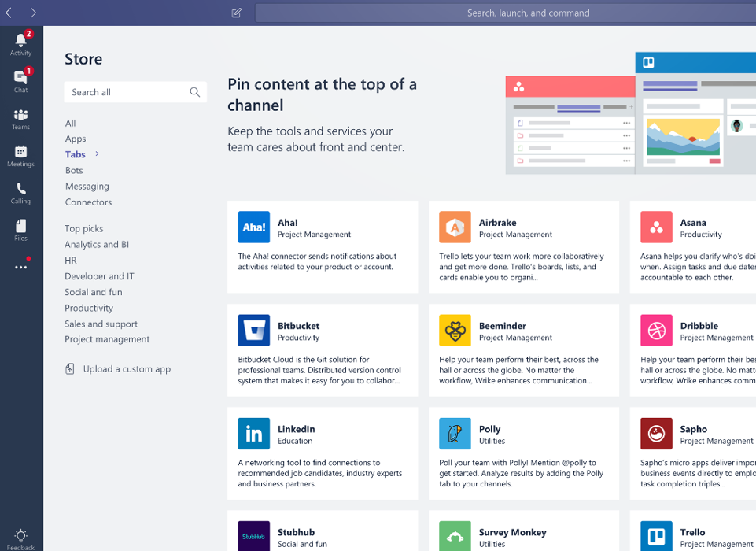Click the Aha! app icon

tap(253, 227)
